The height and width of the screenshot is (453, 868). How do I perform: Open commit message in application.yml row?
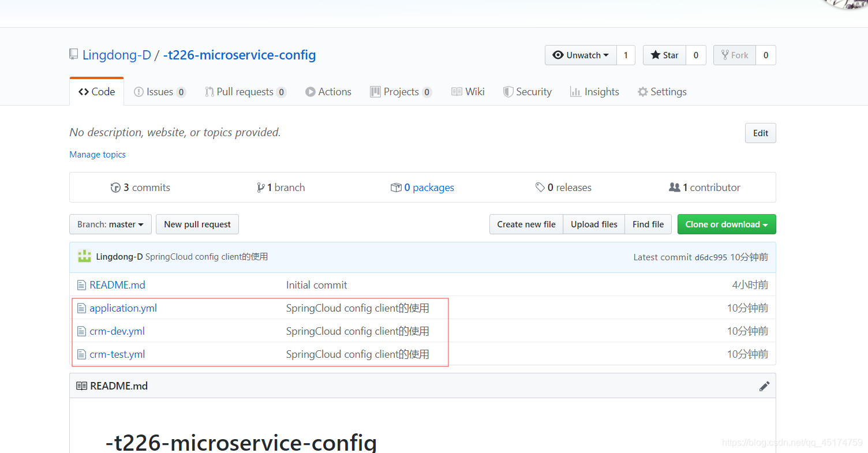(358, 308)
